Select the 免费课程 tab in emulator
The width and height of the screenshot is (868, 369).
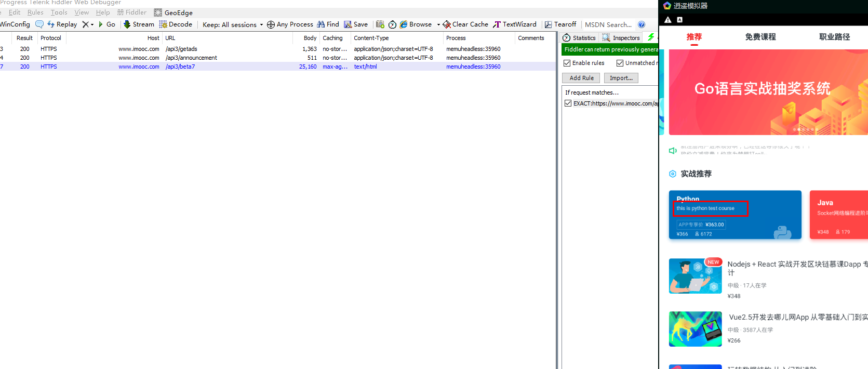(x=760, y=37)
